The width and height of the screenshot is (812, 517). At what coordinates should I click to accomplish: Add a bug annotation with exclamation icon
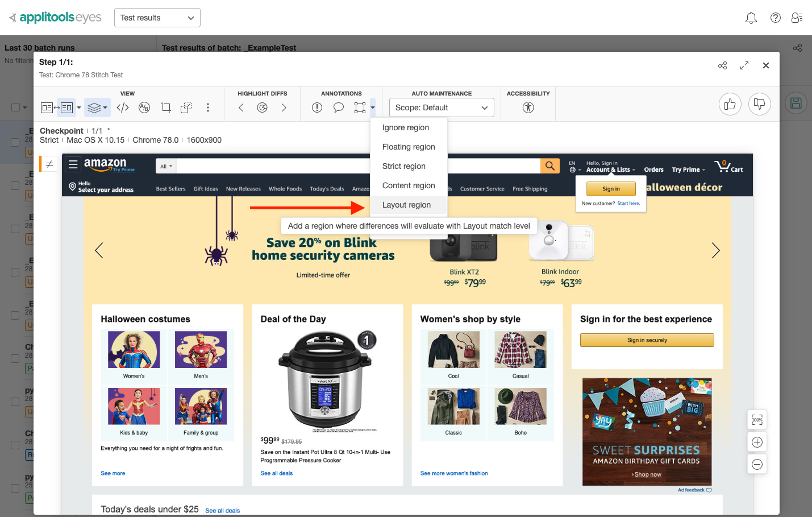(x=317, y=107)
